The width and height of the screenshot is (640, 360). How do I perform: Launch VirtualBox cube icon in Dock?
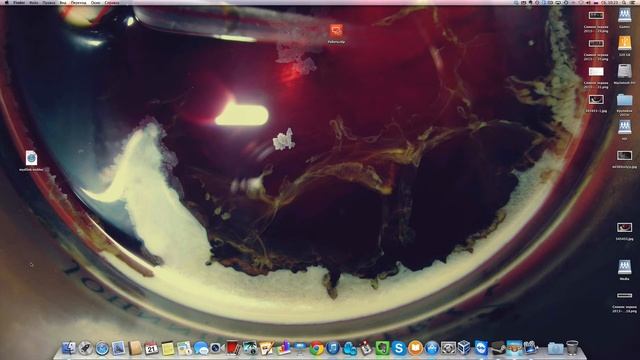[x=464, y=348]
